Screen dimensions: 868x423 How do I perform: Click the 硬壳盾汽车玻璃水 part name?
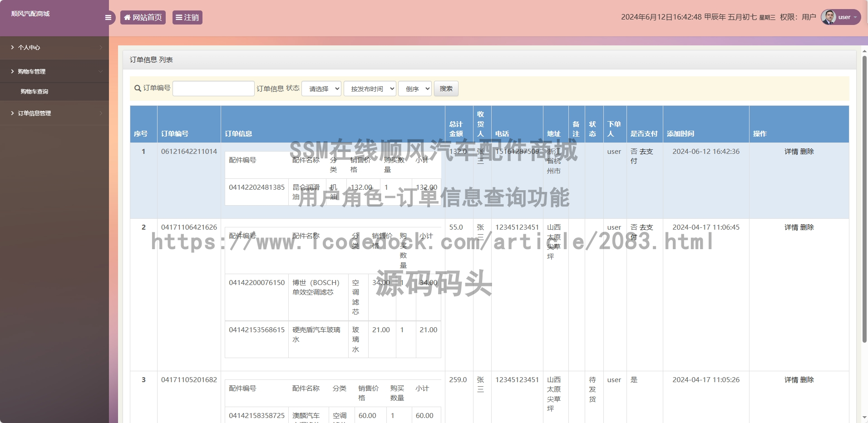coord(316,334)
